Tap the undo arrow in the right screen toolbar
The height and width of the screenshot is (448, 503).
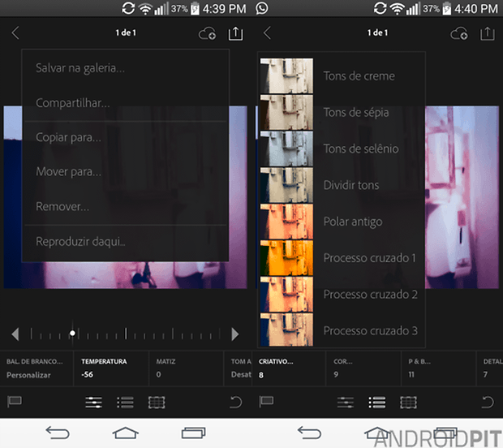pyautogui.click(x=488, y=402)
